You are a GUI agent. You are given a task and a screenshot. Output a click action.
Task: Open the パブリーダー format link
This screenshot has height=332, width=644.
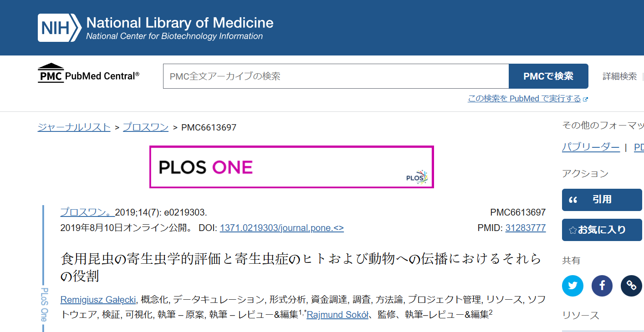pos(590,147)
